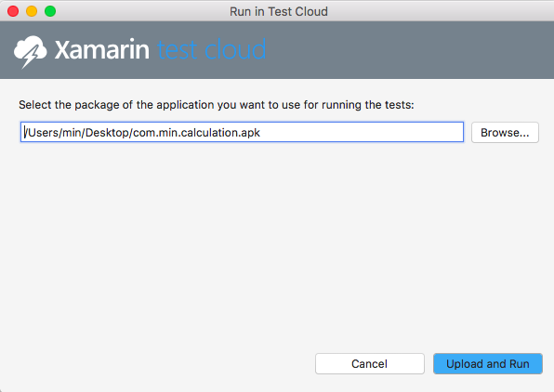This screenshot has width=554, height=392.
Task: Minimize the dialog with the yellow button
Action: 32,11
